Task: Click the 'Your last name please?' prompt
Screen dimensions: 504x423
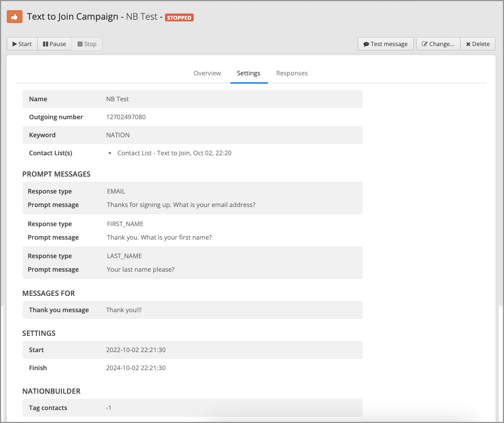Action: [141, 269]
